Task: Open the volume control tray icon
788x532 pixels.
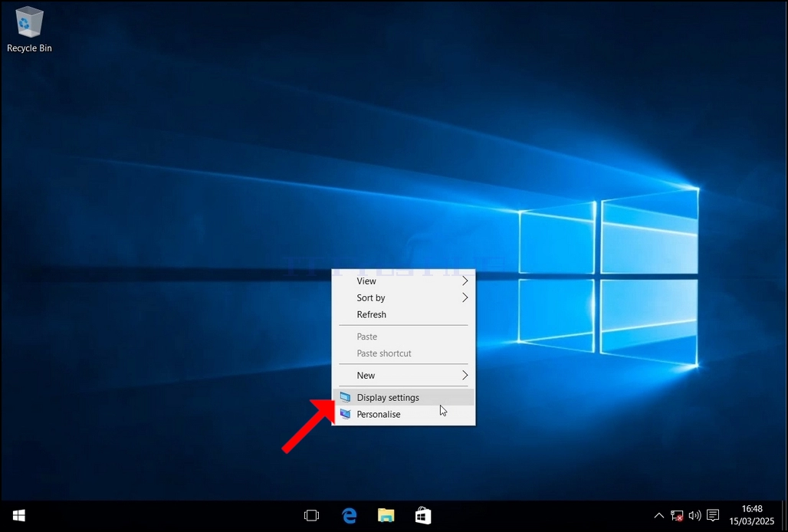Action: tap(695, 516)
